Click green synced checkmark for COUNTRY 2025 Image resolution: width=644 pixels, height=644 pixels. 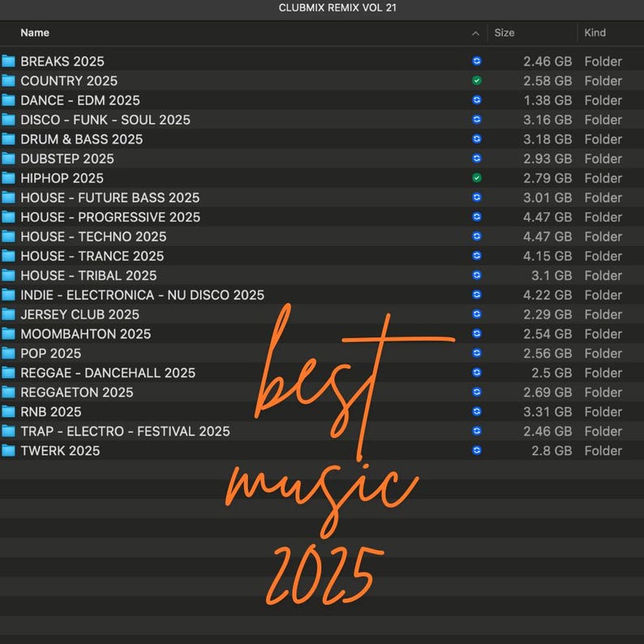point(476,80)
